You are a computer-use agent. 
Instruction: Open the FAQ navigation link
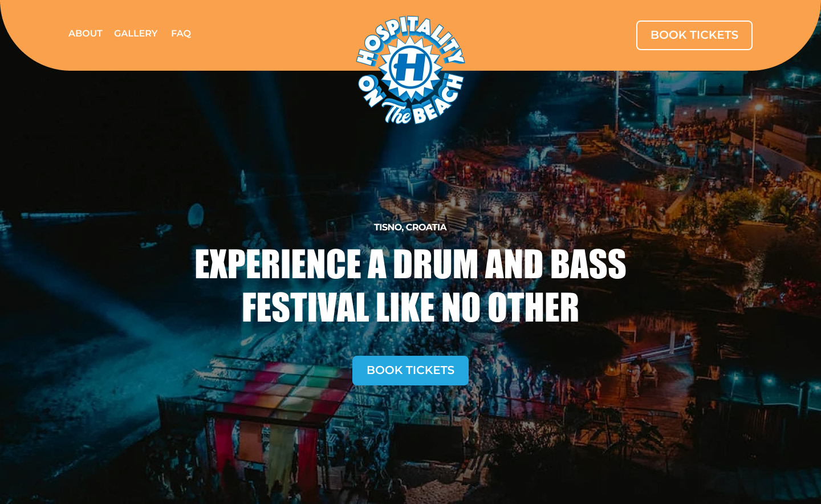tap(181, 34)
